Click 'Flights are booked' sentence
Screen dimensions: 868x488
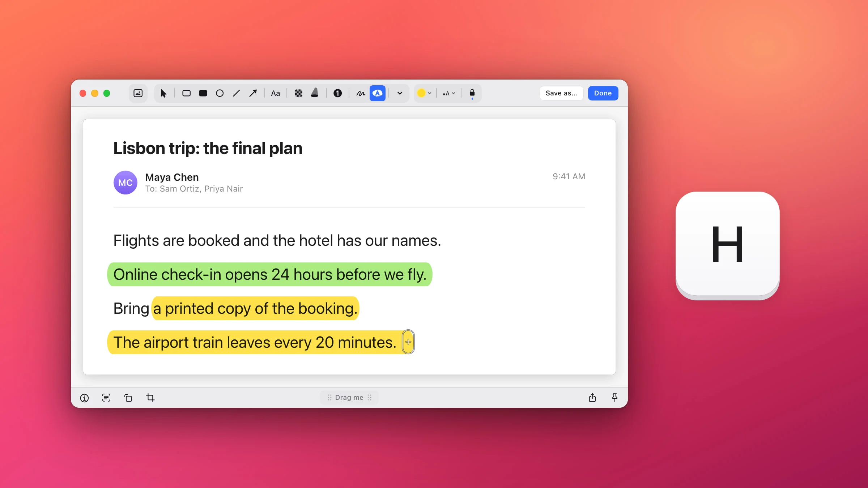point(277,240)
